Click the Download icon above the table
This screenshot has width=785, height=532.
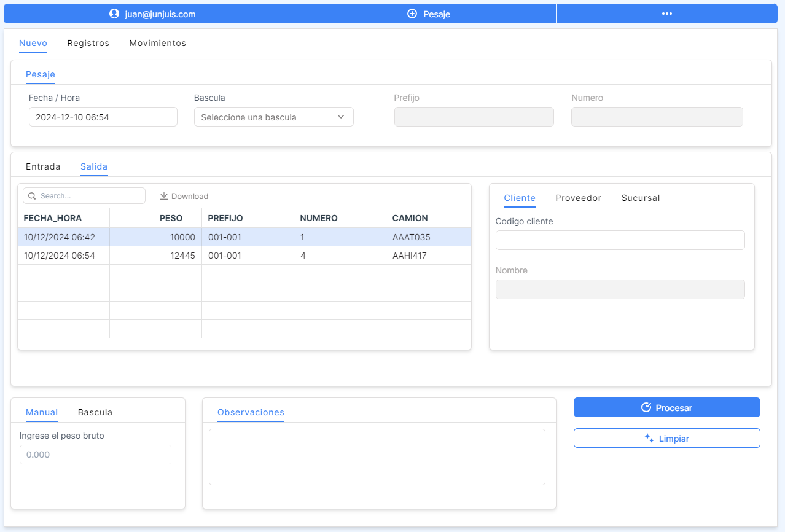click(x=164, y=196)
